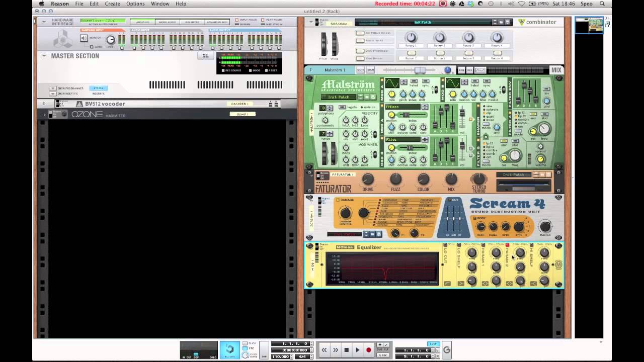
Task: Toggle the Auto checkbox under Monitor
Action: point(92,47)
